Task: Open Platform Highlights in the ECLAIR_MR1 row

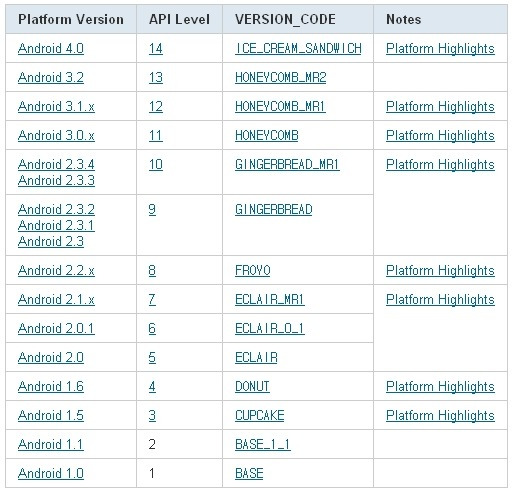Action: (x=440, y=299)
